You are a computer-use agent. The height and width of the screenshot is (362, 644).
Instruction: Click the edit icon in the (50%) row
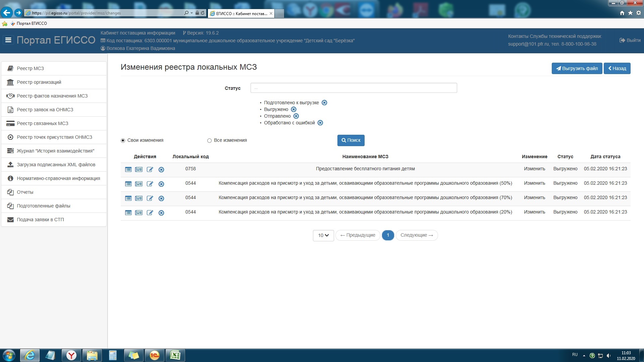[150, 184]
